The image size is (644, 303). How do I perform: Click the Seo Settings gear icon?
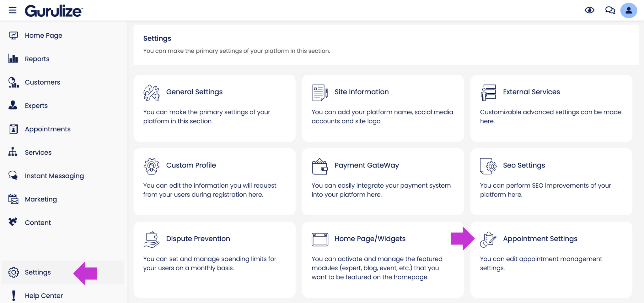(488, 166)
